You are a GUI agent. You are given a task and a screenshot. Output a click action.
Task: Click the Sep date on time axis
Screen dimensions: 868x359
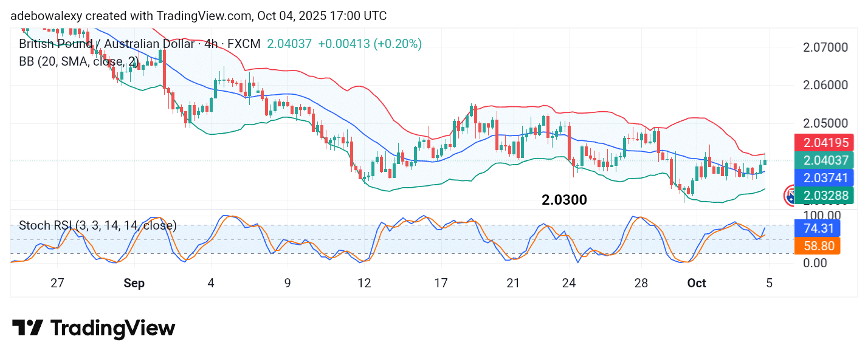[134, 283]
